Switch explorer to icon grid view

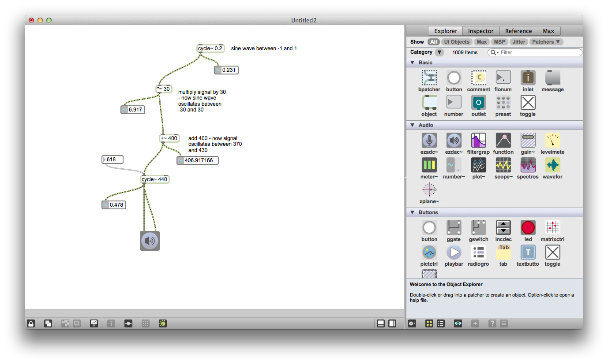pyautogui.click(x=429, y=323)
